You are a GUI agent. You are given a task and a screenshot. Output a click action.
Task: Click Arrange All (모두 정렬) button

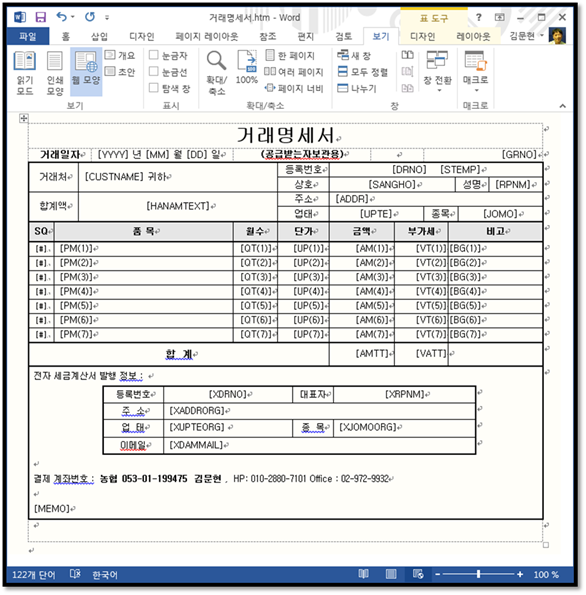[363, 72]
